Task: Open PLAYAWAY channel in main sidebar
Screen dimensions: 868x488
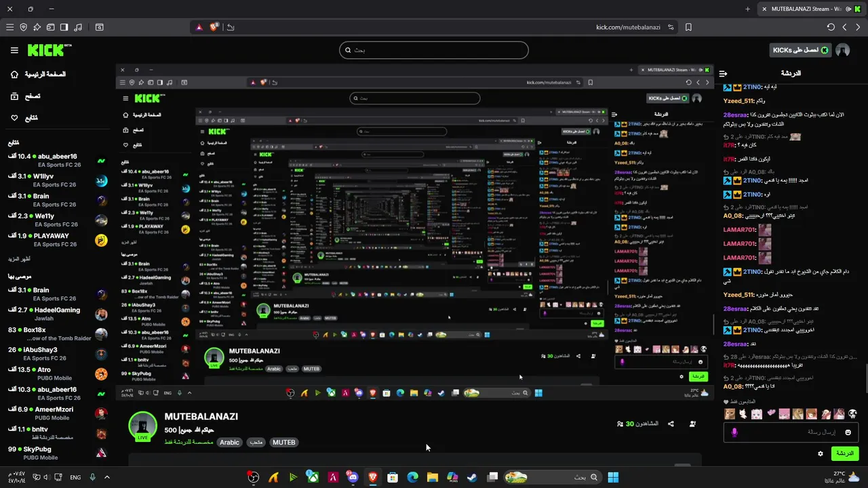Action: [58, 240]
